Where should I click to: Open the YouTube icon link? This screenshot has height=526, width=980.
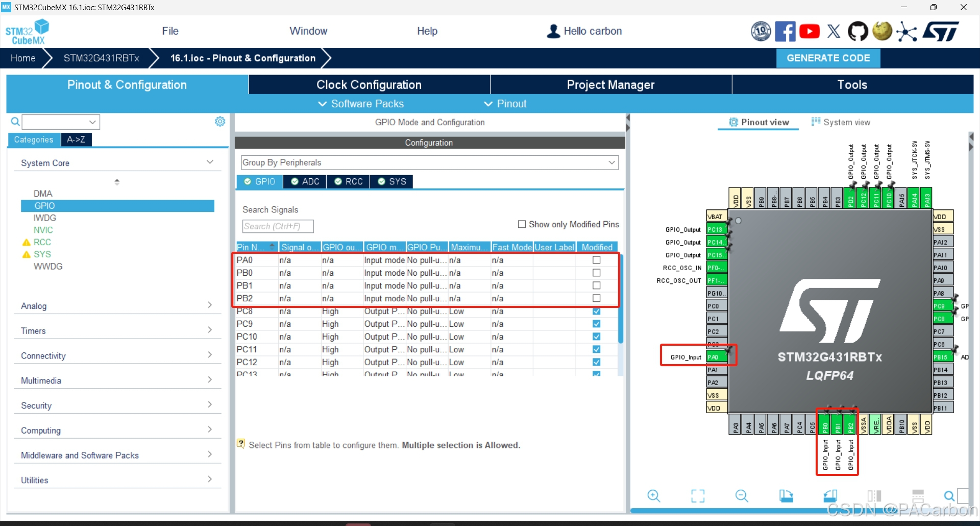[x=810, y=32]
